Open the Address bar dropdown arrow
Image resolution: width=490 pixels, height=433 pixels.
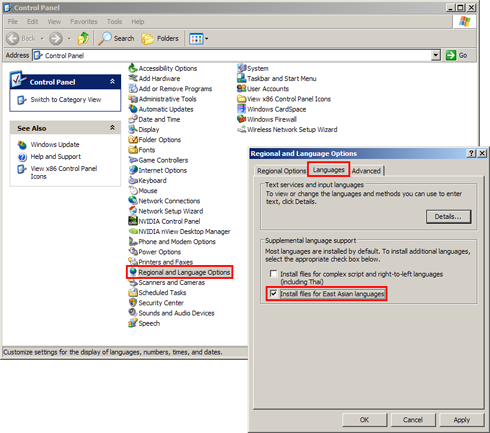[435, 55]
